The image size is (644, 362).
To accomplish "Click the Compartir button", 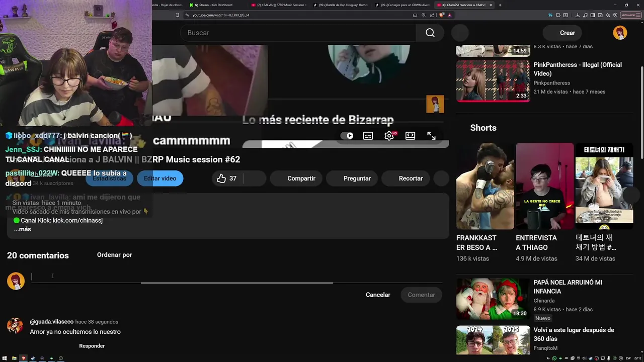I will [296, 178].
